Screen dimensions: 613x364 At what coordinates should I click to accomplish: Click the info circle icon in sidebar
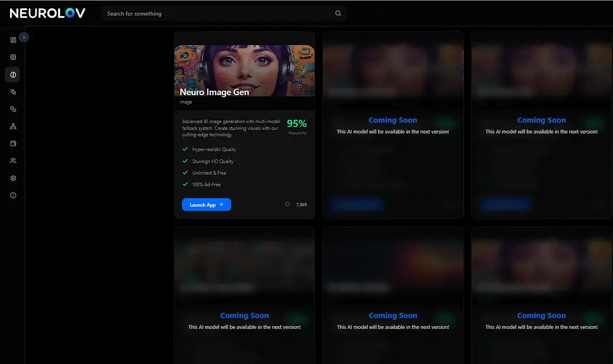click(x=13, y=195)
